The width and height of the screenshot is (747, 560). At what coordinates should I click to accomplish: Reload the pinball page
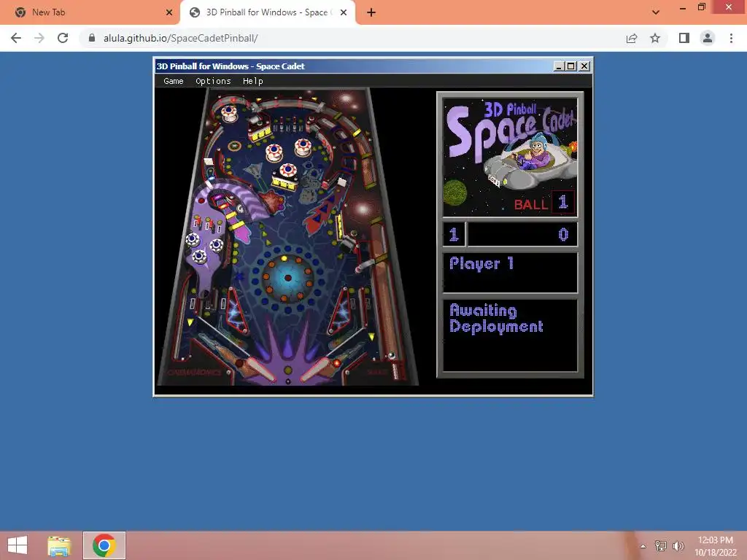[63, 38]
